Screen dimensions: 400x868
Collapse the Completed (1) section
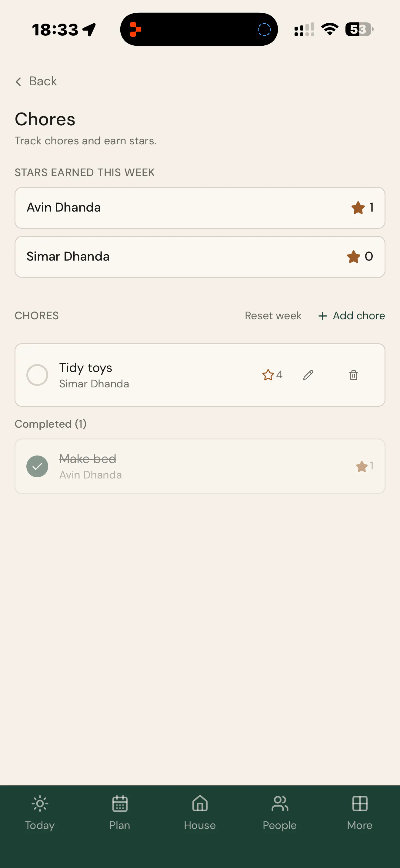click(51, 424)
